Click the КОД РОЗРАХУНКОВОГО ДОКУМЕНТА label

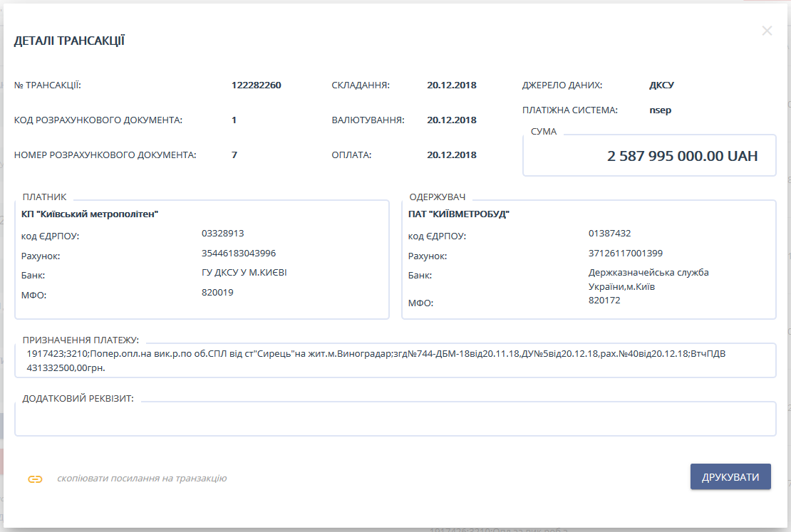coord(98,120)
